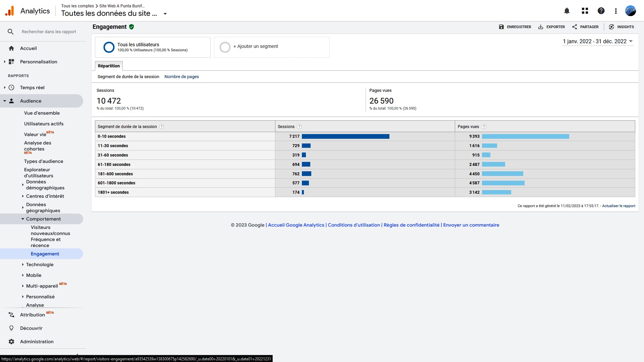Expand Données géographiques submenu
Image resolution: width=644 pixels, height=362 pixels.
click(x=23, y=207)
